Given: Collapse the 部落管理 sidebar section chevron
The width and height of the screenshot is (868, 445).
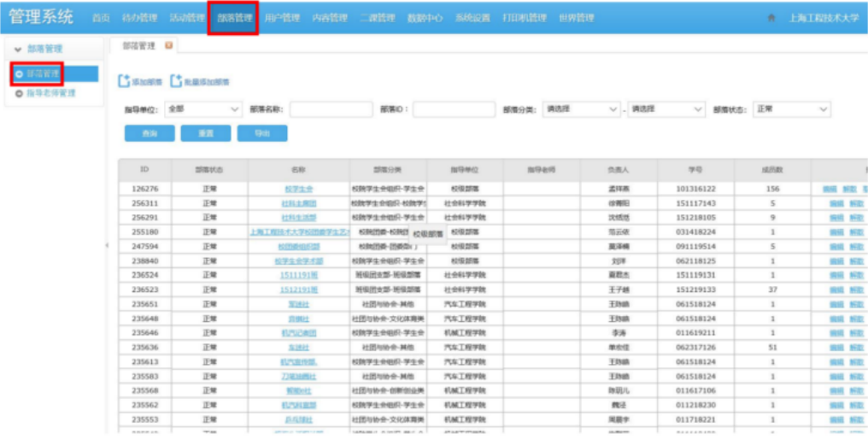Looking at the screenshot, I should click(x=18, y=50).
